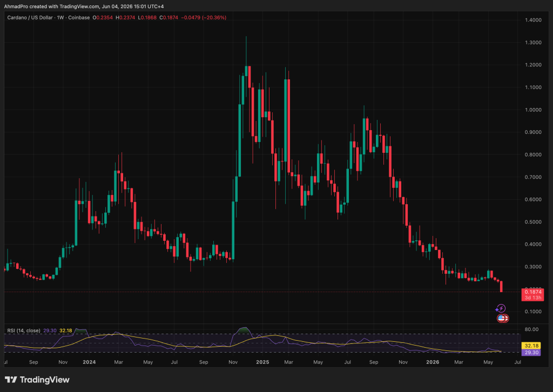Click the Mar label right after 2024
Viewport: 553px width, 392px height.
(118, 362)
